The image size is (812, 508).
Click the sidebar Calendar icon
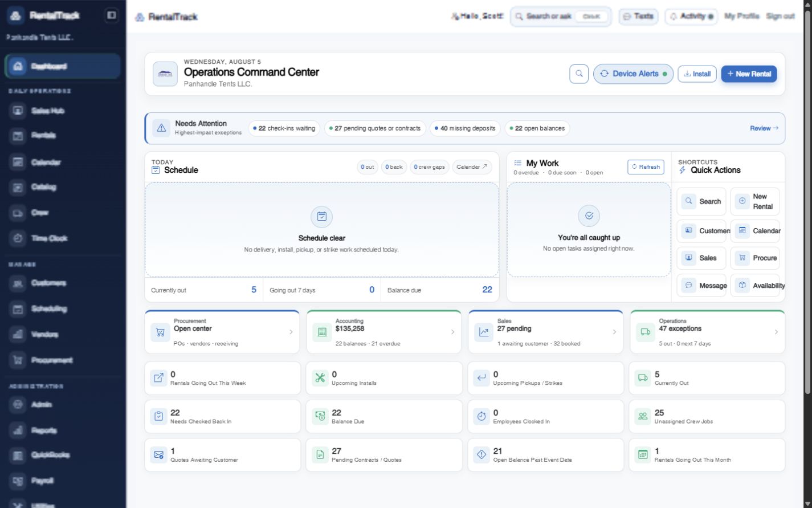click(x=18, y=162)
